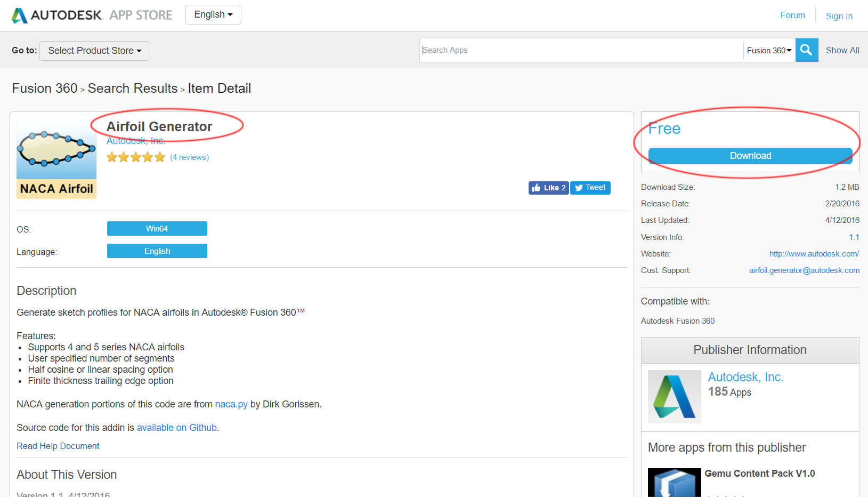Click the '185 Apps' count text
Screen dimensions: 868x497
(x=729, y=392)
